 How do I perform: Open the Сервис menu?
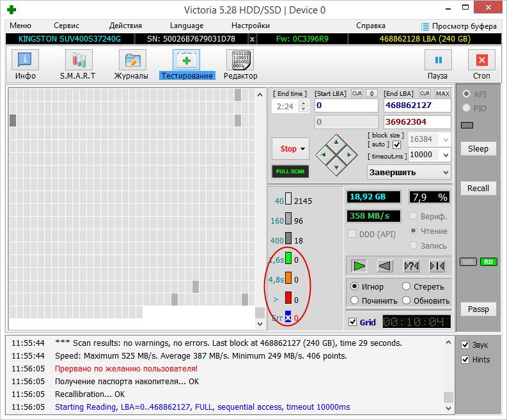[66, 26]
